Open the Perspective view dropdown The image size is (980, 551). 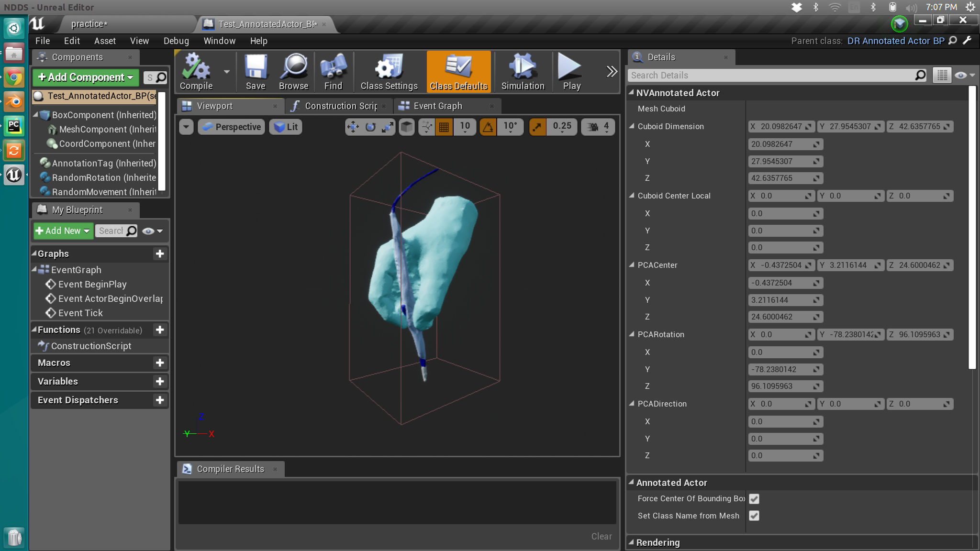231,127
